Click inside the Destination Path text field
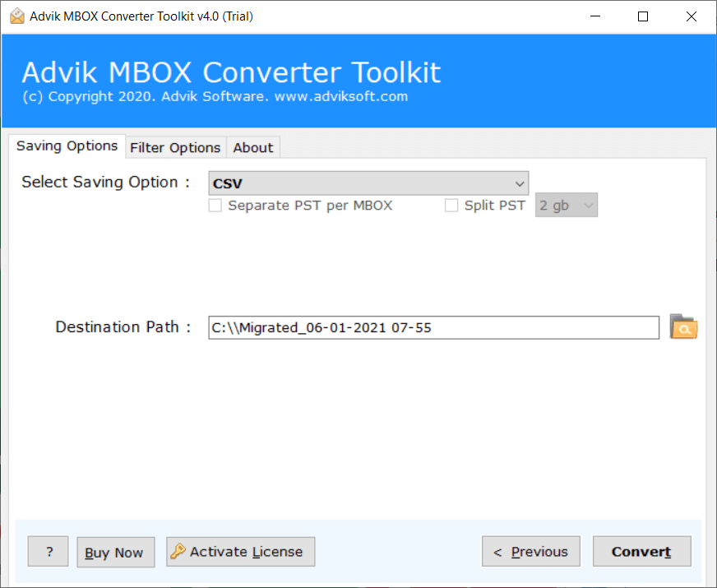The image size is (717, 588). (x=433, y=327)
